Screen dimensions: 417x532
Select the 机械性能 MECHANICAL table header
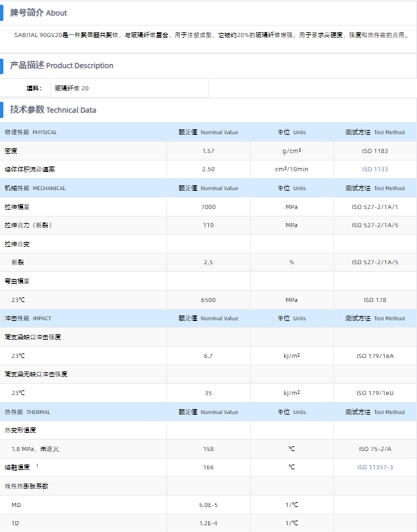[35, 188]
